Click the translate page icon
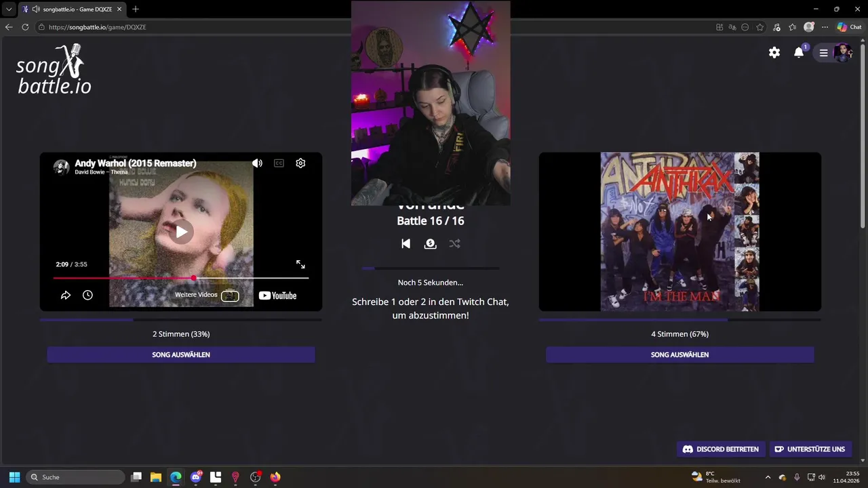Viewport: 868px width, 488px height. click(732, 27)
